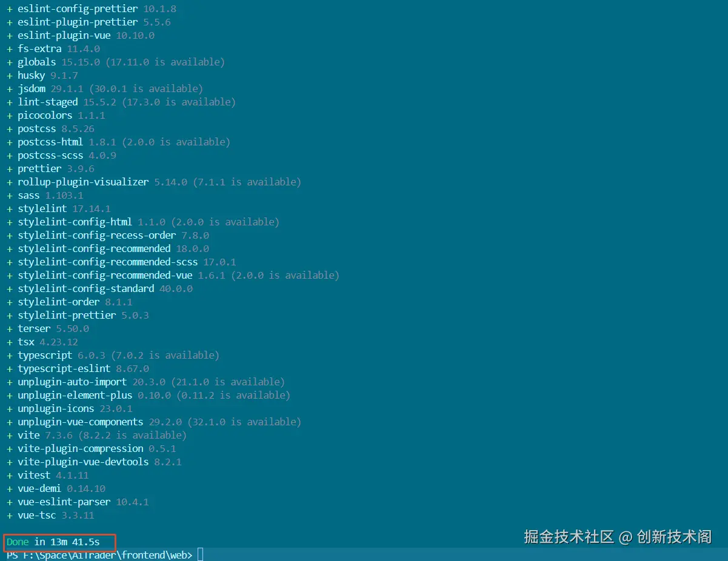Select the vitest 4.1.11 entry
Viewport: 728px width, 561px height.
point(48,476)
